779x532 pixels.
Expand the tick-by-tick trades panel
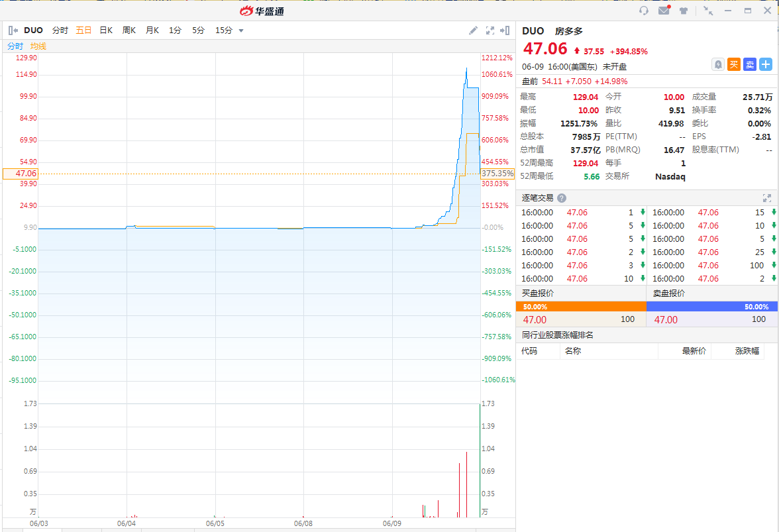pos(767,198)
